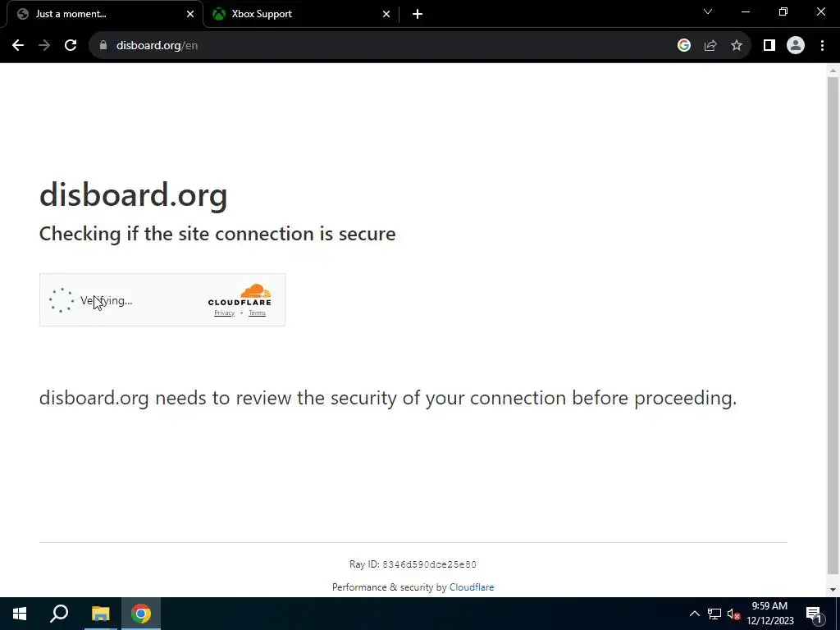Screen dimensions: 840x630
Task: Click the verifying spinner in the widget
Action: point(62,300)
